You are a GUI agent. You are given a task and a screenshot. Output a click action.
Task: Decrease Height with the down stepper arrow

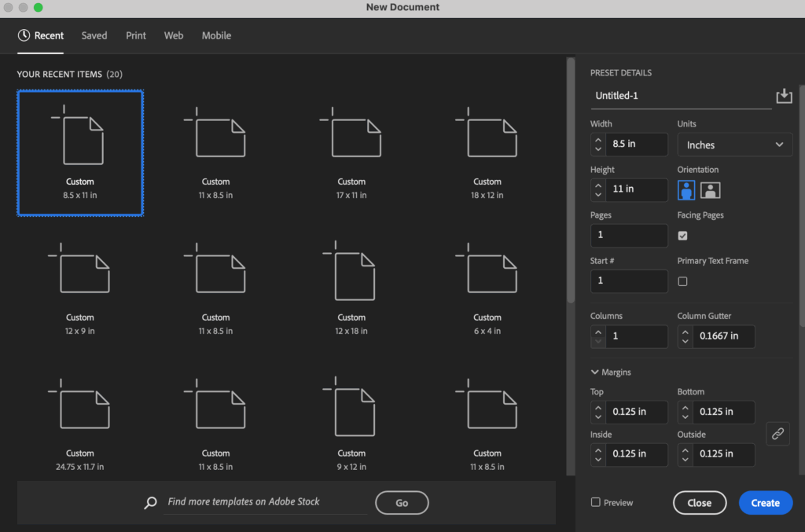(598, 195)
